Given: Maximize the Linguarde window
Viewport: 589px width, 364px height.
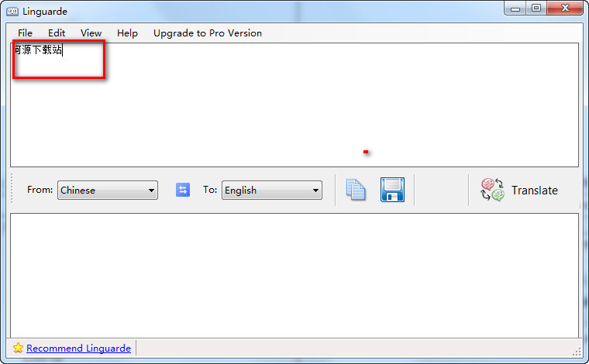Looking at the screenshot, I should pos(536,9).
